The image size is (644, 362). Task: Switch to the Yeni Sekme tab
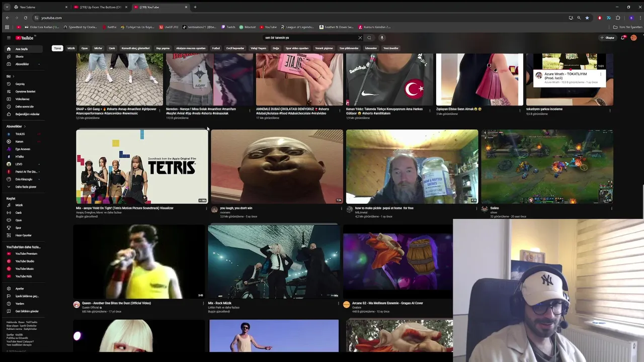(x=40, y=7)
